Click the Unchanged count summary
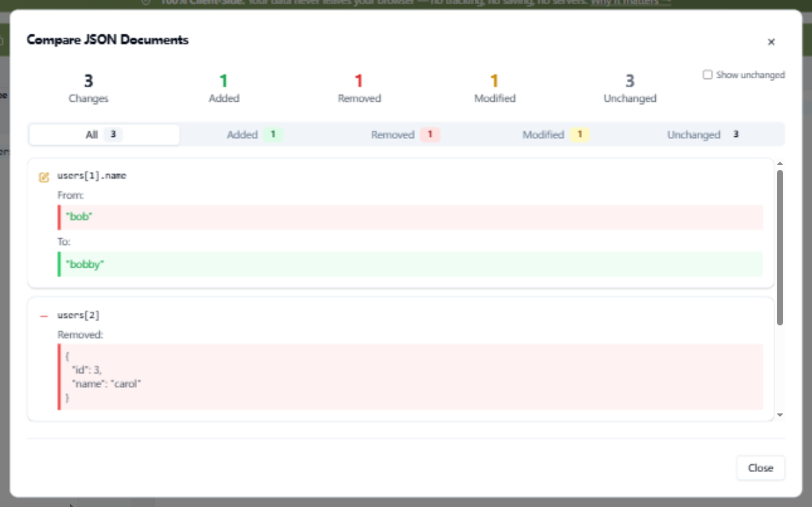 630,88
